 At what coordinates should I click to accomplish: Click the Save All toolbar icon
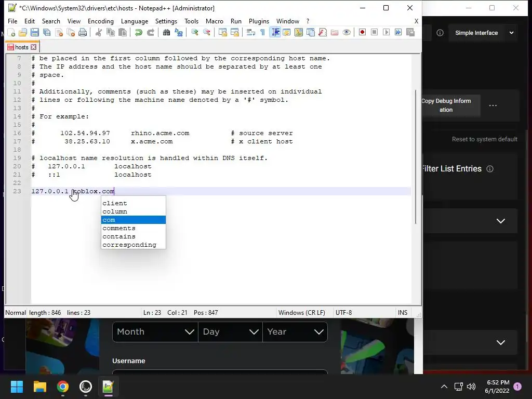(47, 33)
